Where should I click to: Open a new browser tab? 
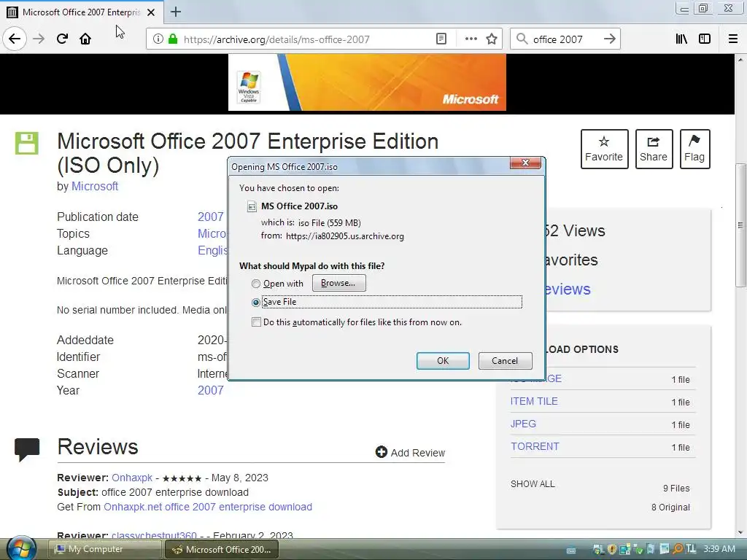click(x=175, y=12)
